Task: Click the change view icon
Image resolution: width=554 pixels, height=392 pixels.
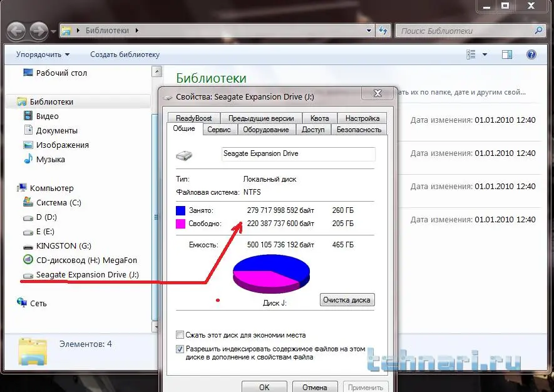Action: click(471, 54)
